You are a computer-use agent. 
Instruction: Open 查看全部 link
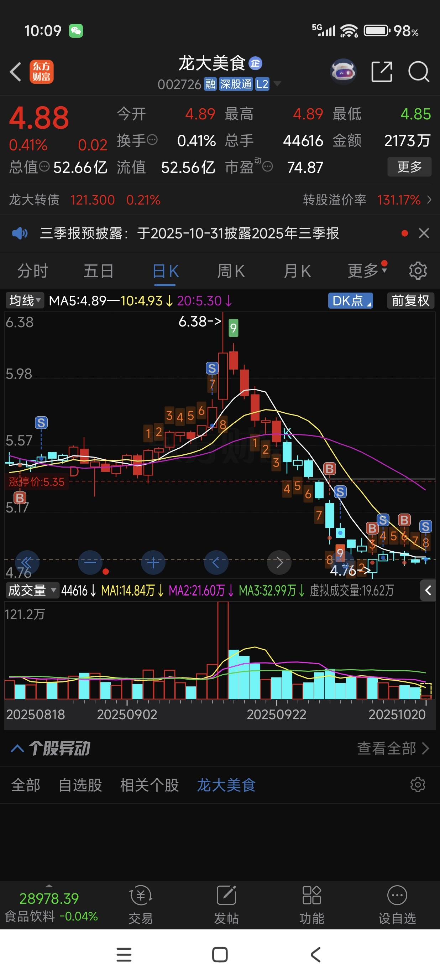(393, 748)
